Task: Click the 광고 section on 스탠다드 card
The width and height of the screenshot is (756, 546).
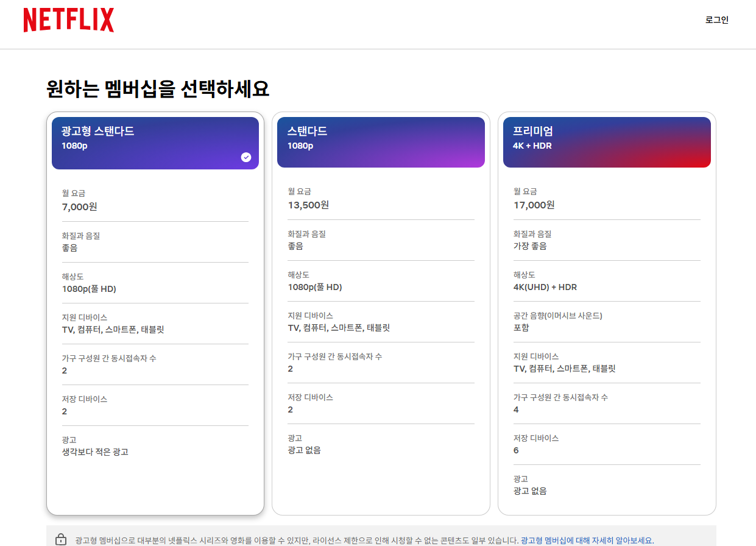Action: pos(381,444)
